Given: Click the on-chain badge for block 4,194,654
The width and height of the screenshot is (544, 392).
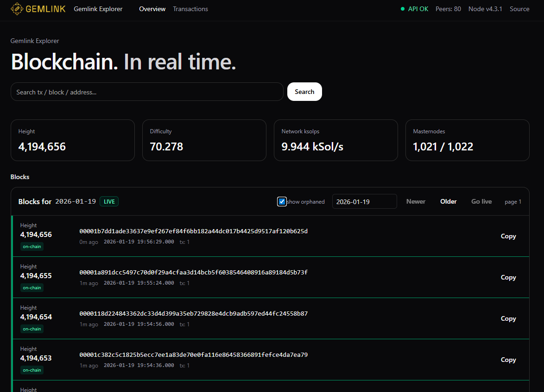Looking at the screenshot, I should [32, 329].
